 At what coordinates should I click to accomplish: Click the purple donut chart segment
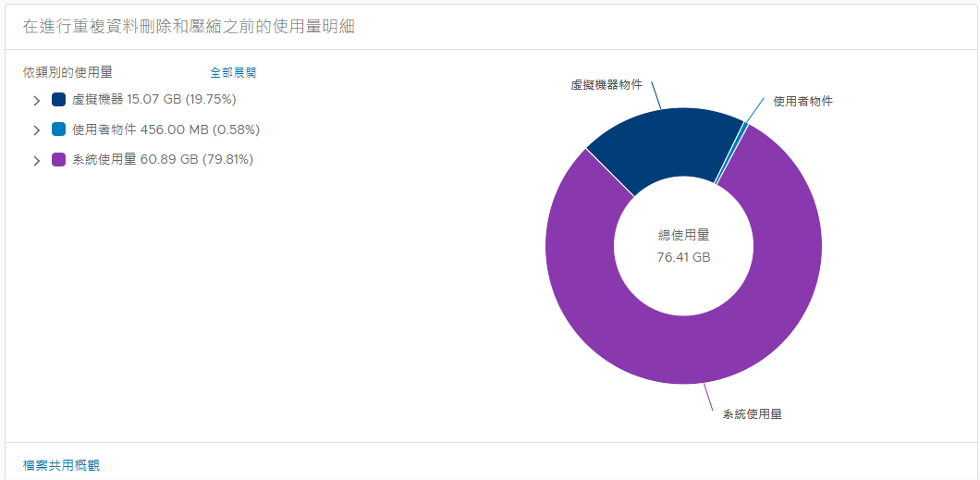pos(684,351)
